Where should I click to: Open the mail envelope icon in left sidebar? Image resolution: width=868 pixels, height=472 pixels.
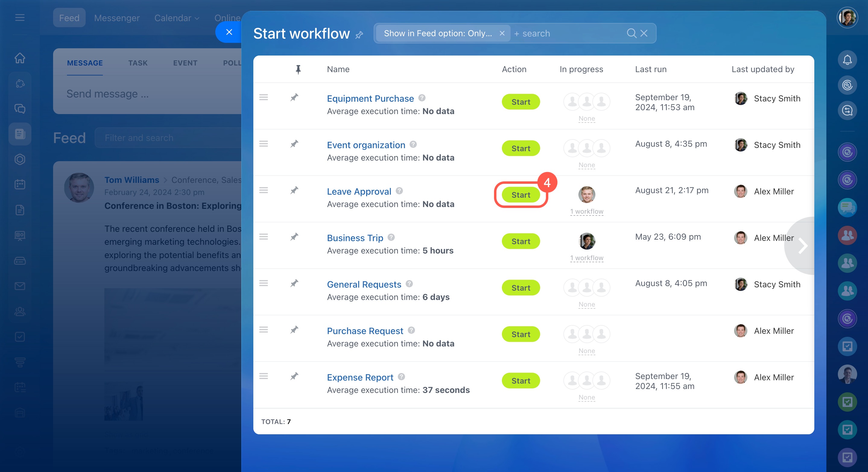(20, 286)
